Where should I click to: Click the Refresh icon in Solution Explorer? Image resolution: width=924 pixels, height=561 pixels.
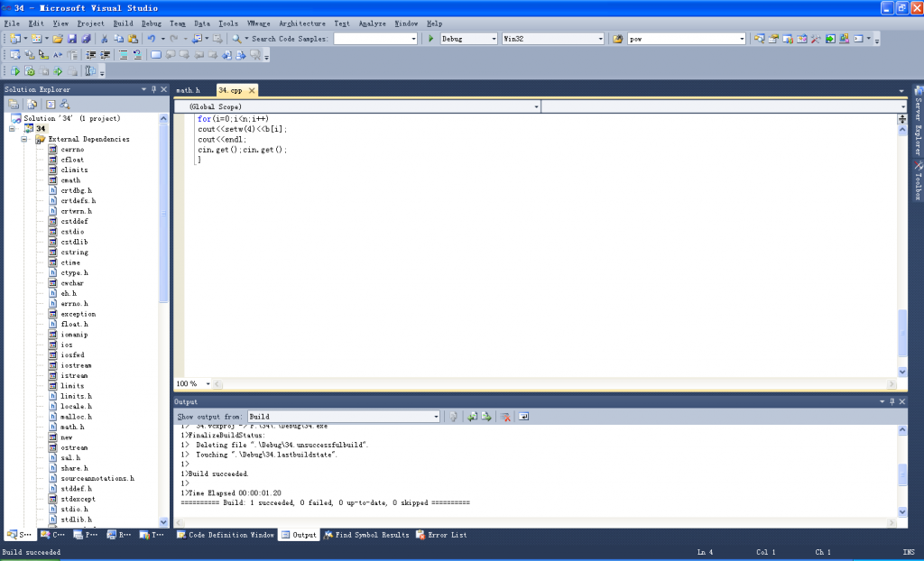[x=32, y=103]
